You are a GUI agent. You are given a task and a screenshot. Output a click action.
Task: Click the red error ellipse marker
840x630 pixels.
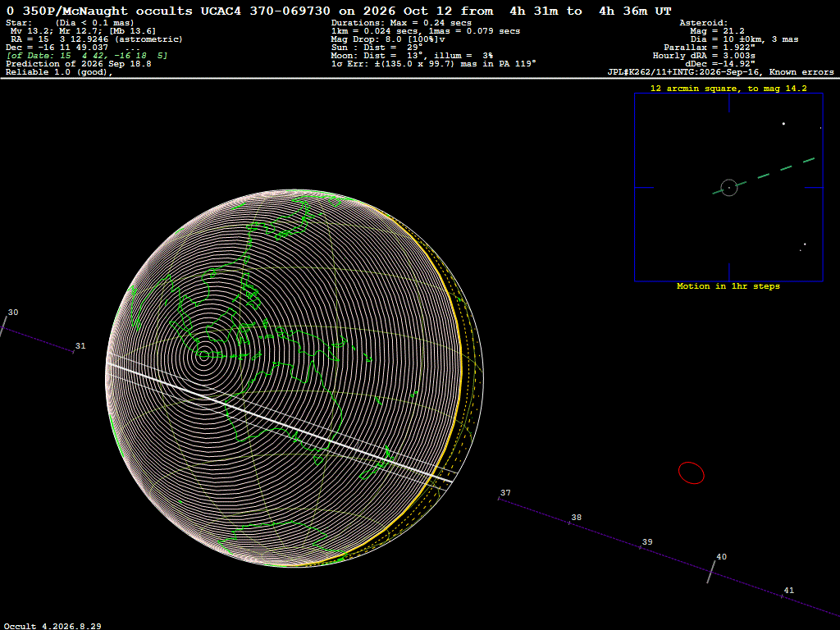click(691, 473)
